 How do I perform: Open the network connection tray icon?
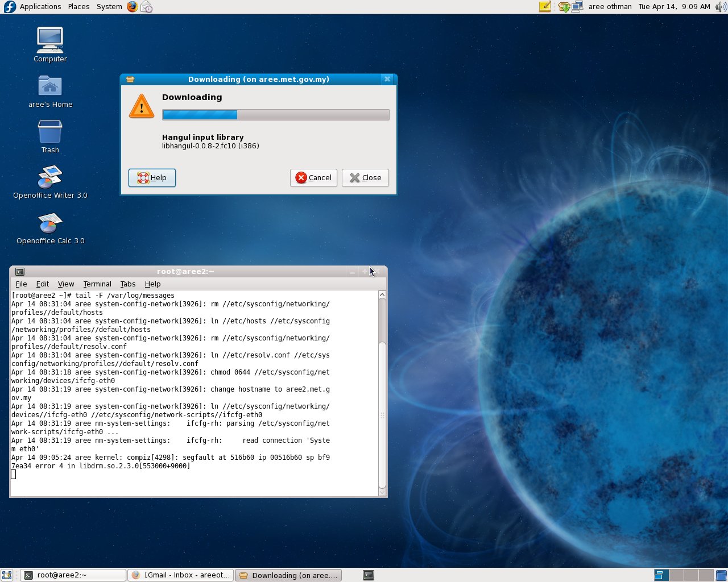click(577, 7)
